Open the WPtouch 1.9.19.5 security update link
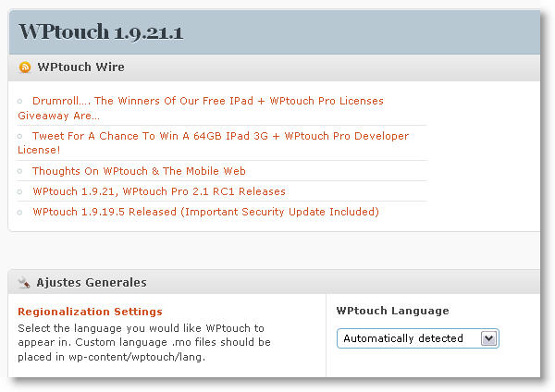This screenshot has width=555, height=392. click(205, 212)
